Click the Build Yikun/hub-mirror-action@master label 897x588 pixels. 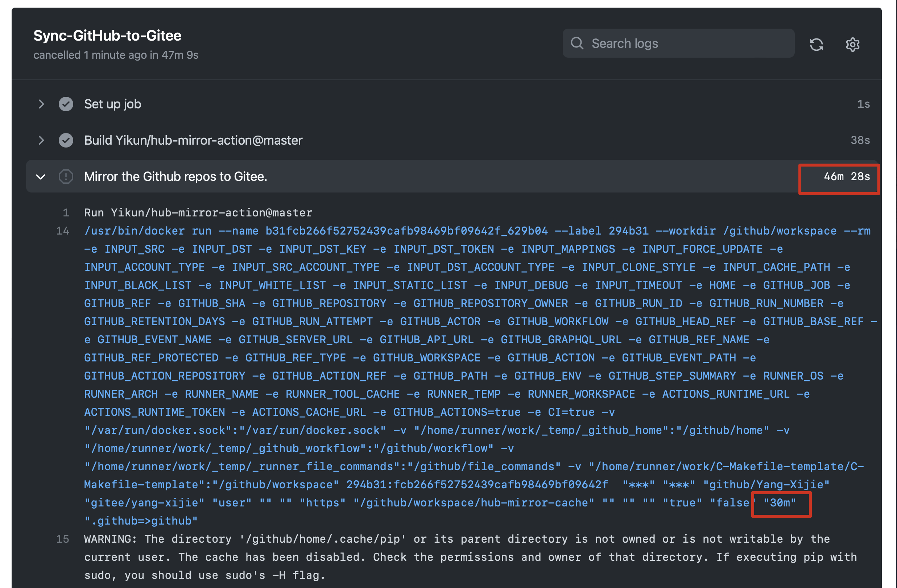[x=193, y=140]
